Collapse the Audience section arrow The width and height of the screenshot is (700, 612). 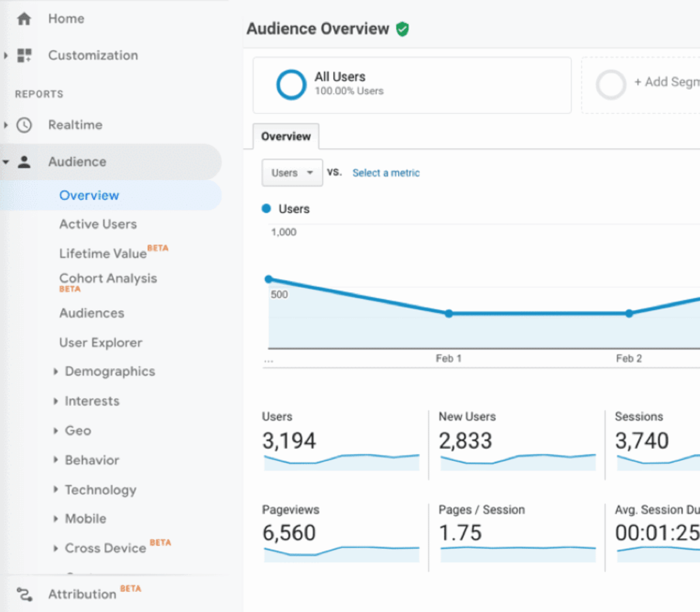5,162
